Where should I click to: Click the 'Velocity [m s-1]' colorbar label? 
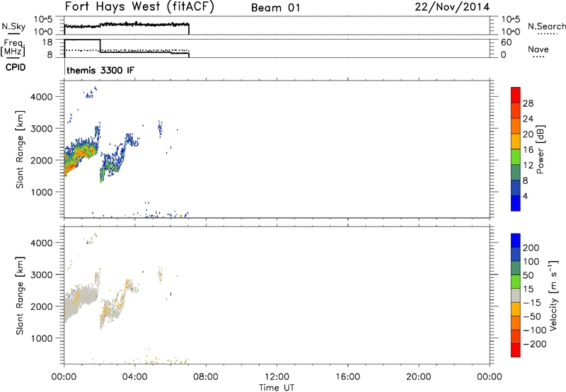tap(553, 295)
